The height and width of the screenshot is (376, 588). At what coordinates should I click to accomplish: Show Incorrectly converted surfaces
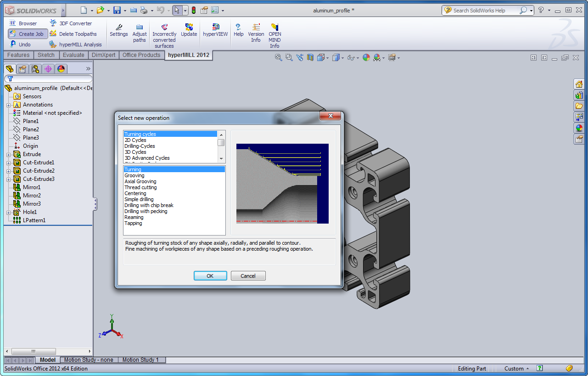click(164, 36)
